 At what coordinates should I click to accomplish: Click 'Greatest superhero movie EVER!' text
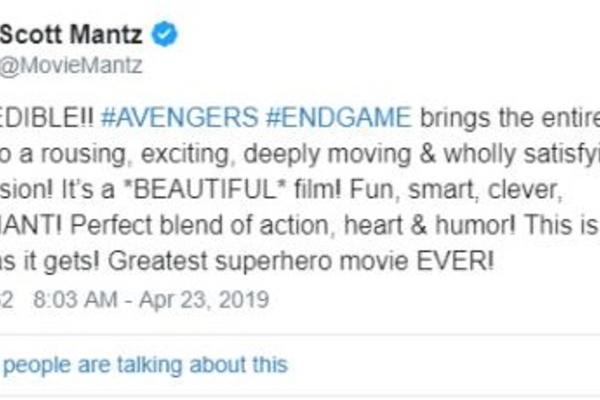301,261
